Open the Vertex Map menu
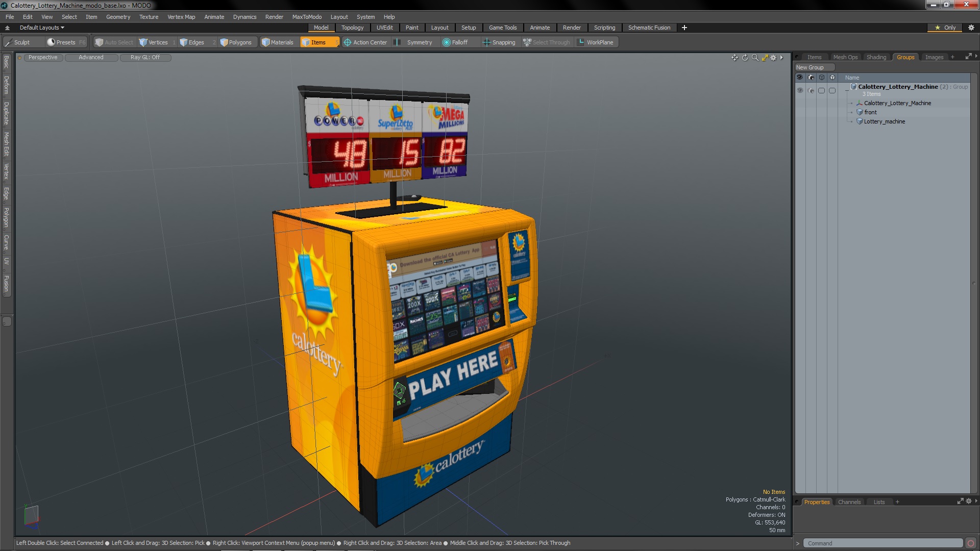This screenshot has width=980, height=551. pos(181,17)
